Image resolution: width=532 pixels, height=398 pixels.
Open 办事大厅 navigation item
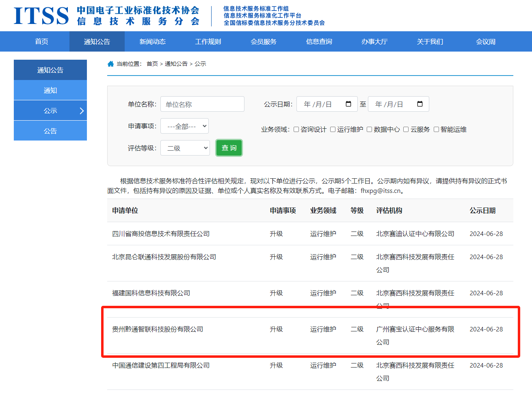(x=374, y=41)
